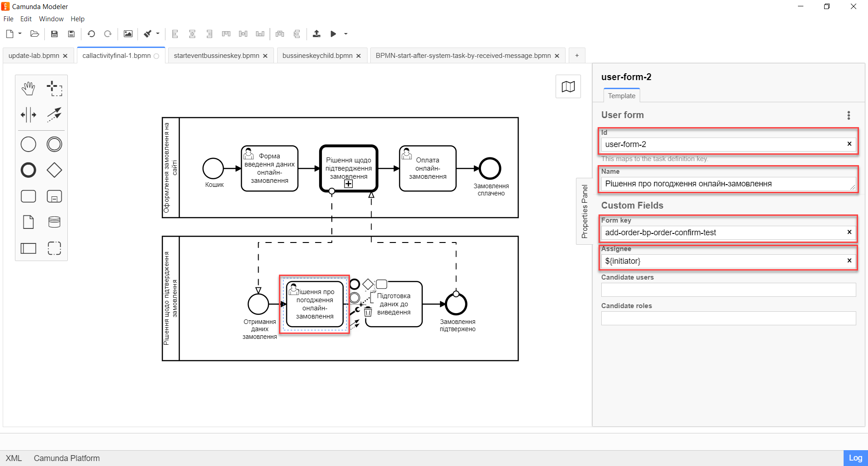Image resolution: width=868 pixels, height=466 pixels.
Task: Distribute elements vertically
Action: click(297, 34)
